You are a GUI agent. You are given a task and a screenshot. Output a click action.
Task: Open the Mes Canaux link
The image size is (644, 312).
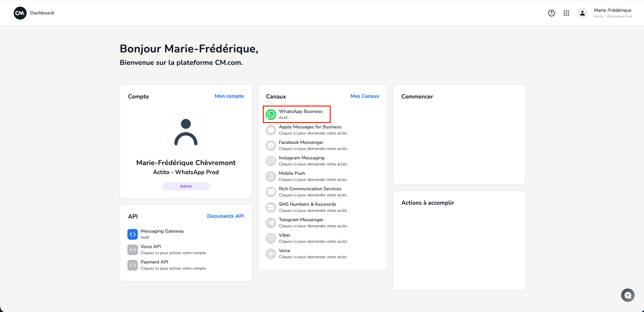(365, 96)
